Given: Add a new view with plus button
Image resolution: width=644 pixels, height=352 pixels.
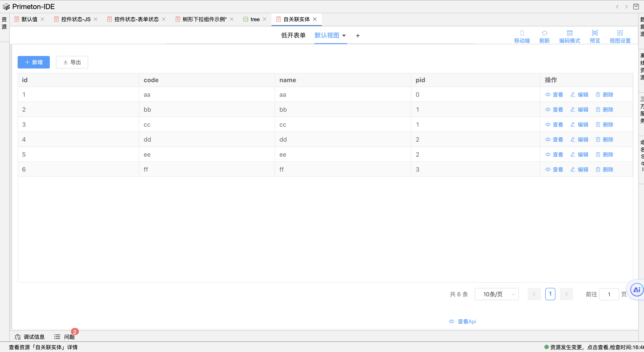Looking at the screenshot, I should [358, 36].
